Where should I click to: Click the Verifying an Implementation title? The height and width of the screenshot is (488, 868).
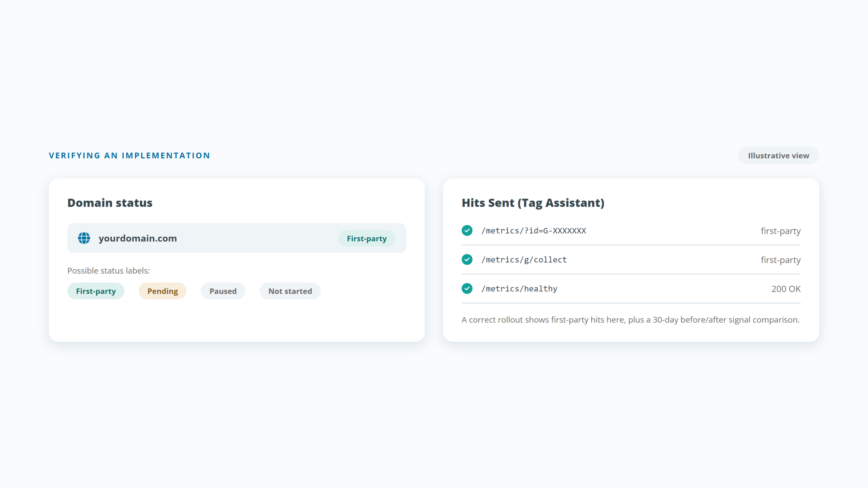coord(130,156)
